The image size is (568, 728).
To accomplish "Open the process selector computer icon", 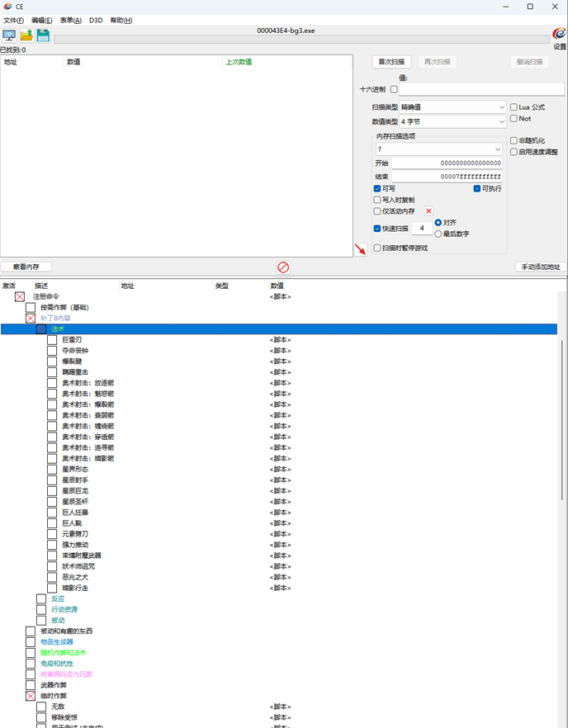I will pos(9,35).
